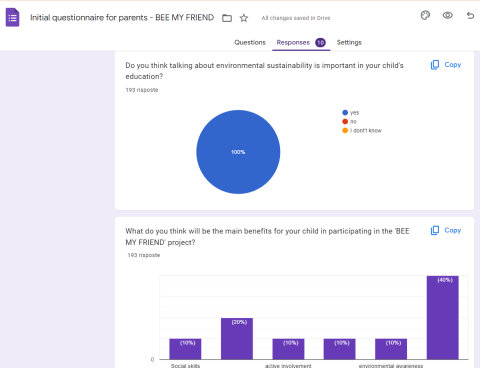Open the move to folder icon
480x368 pixels.
coord(227,18)
